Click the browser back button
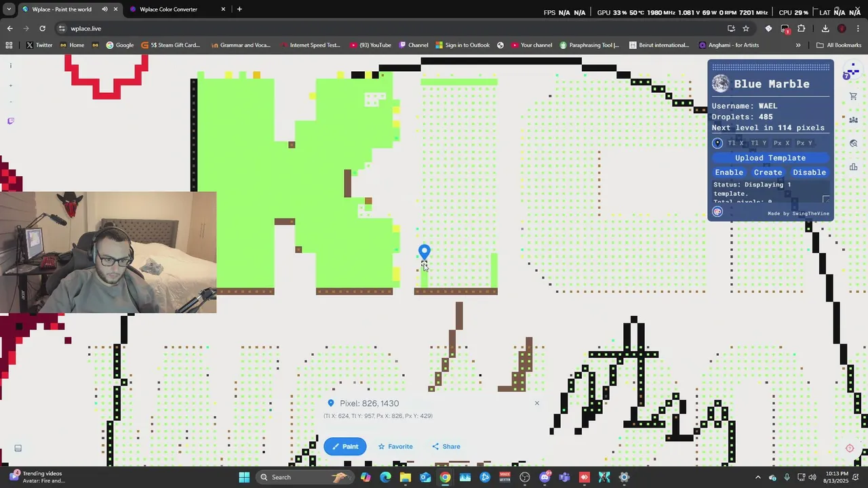Image resolution: width=868 pixels, height=488 pixels. 9,28
